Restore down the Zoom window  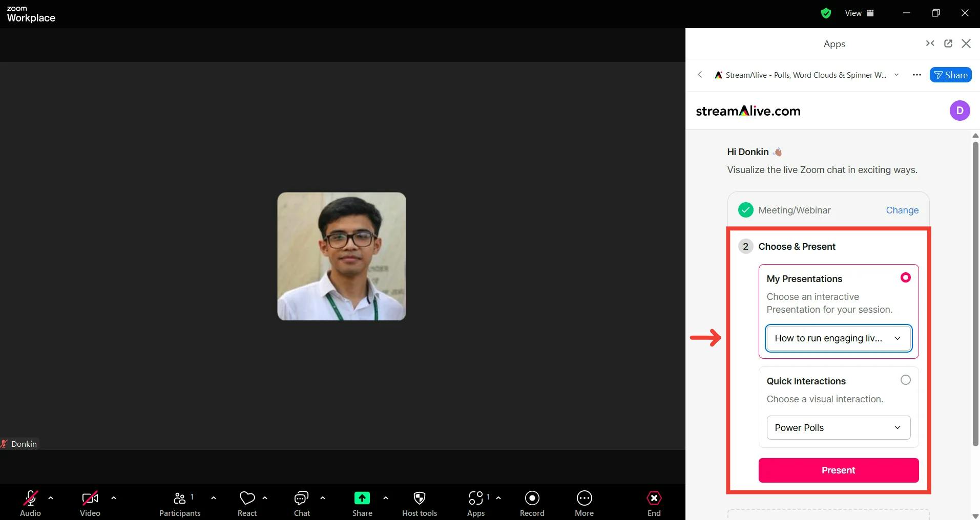tap(935, 13)
